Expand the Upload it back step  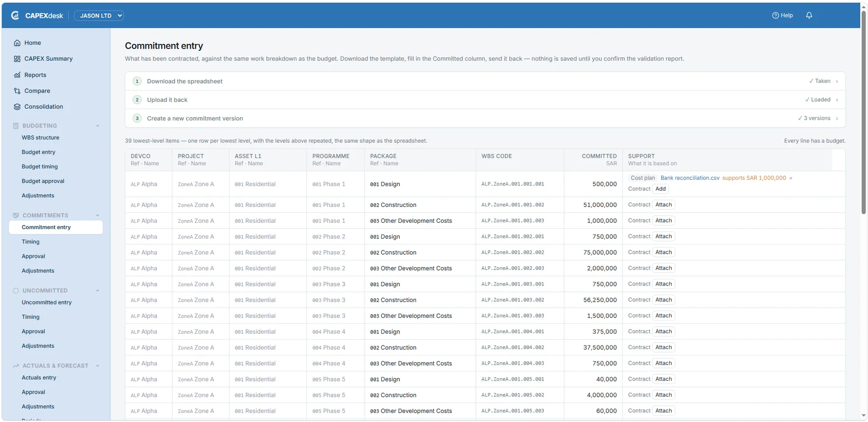(x=485, y=100)
